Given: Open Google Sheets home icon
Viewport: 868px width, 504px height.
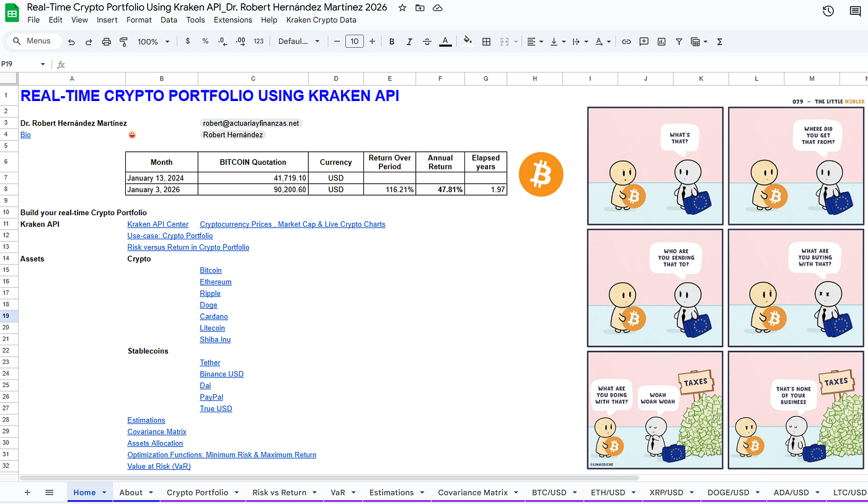Looking at the screenshot, I should point(12,13).
